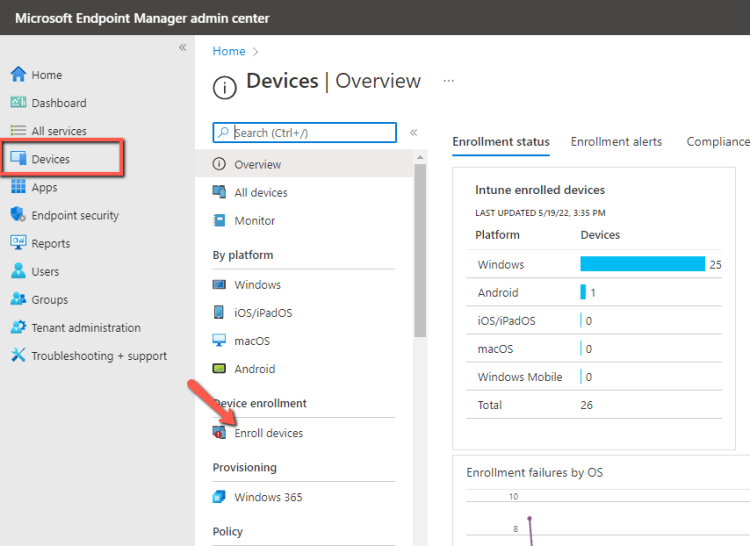Click the All services list icon
Image resolution: width=750 pixels, height=546 pixels.
[18, 131]
